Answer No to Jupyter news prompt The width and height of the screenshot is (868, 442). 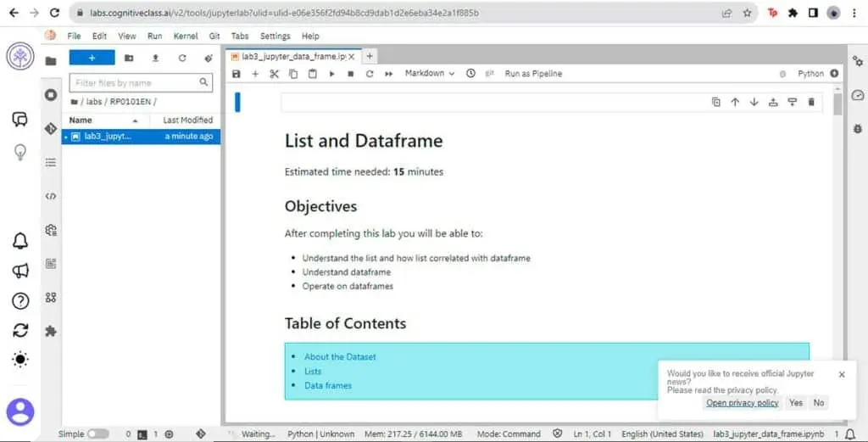click(x=819, y=403)
